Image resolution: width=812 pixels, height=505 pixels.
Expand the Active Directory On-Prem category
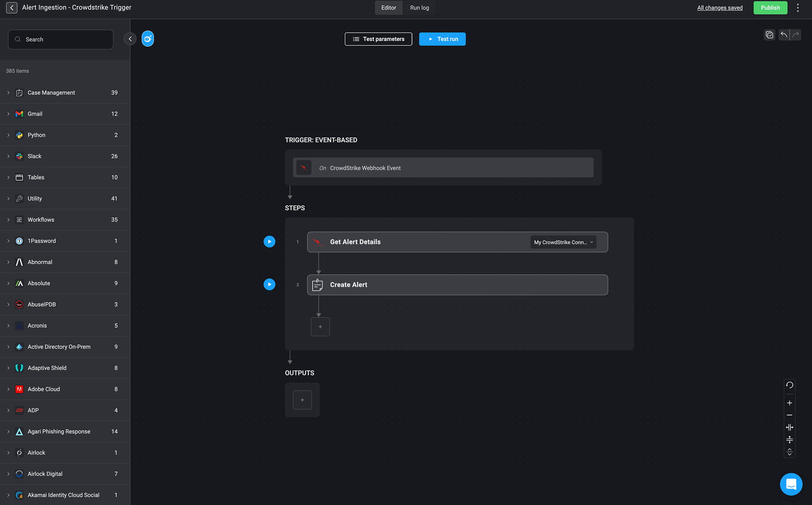[8, 347]
